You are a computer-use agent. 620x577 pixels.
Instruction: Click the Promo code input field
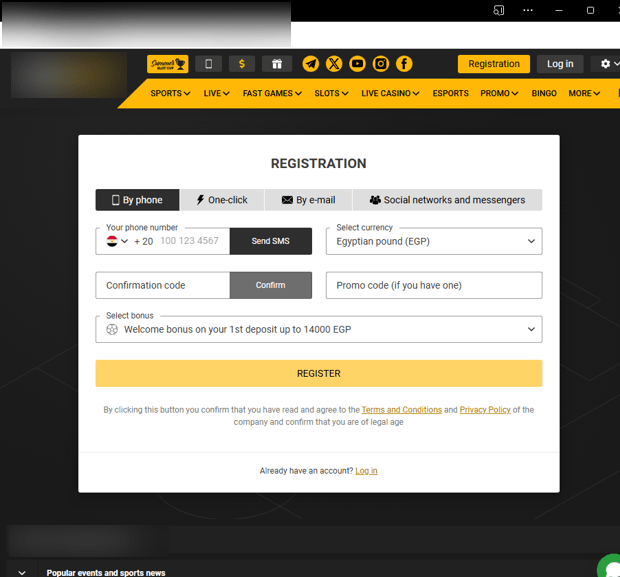point(434,285)
